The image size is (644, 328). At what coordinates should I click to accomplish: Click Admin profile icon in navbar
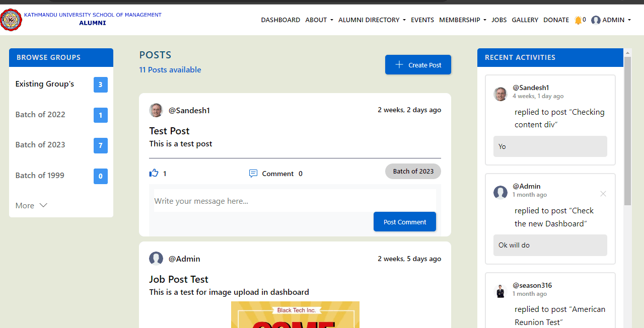596,20
